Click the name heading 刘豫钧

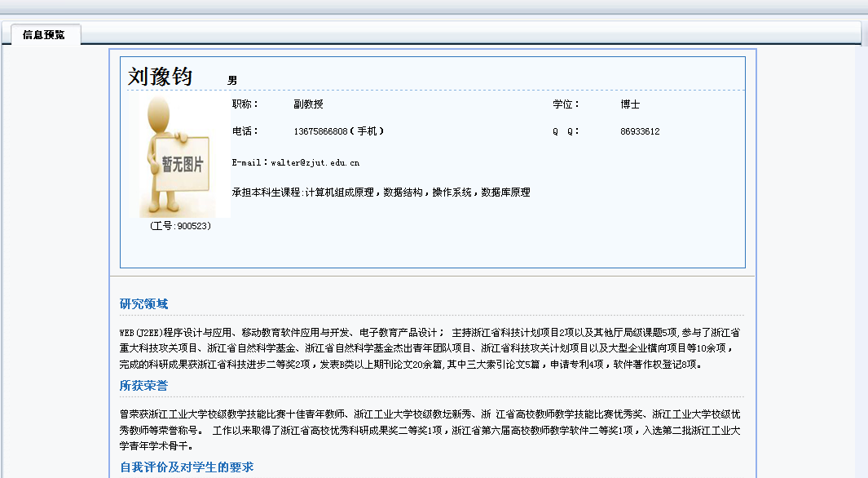pyautogui.click(x=161, y=77)
